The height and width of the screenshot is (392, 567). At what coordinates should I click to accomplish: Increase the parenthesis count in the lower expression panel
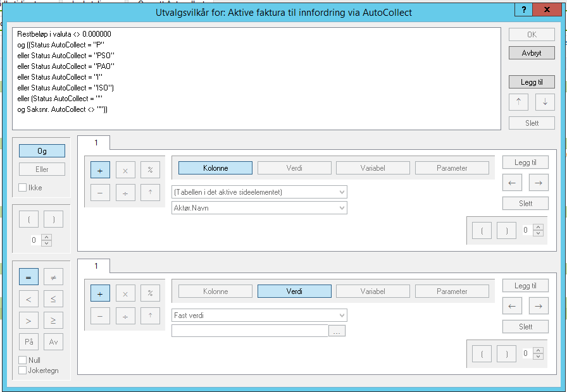(539, 350)
